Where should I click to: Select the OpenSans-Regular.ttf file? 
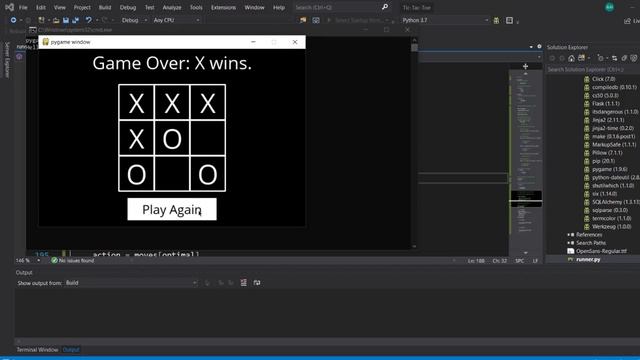(x=601, y=251)
